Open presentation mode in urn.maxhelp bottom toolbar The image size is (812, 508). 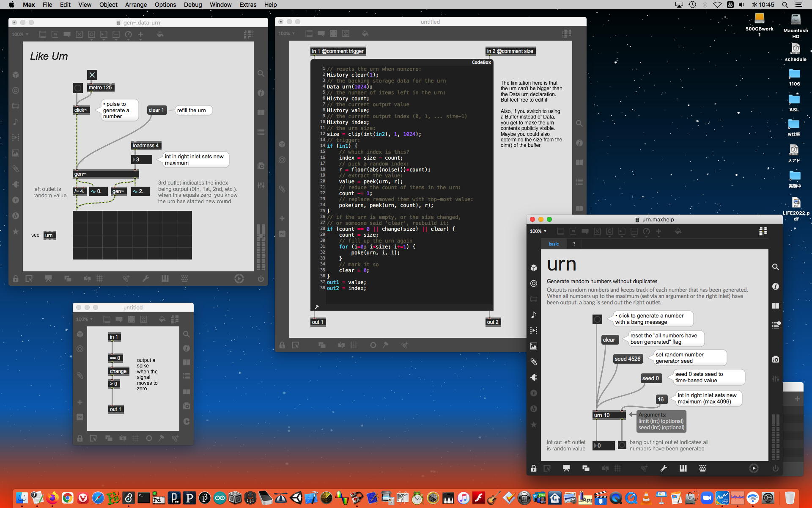[x=566, y=468]
